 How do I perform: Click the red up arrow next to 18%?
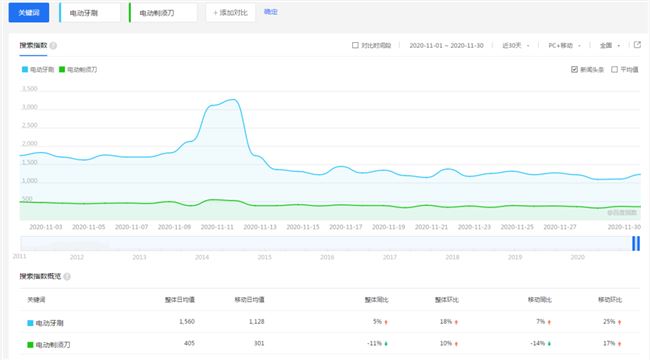tap(456, 322)
